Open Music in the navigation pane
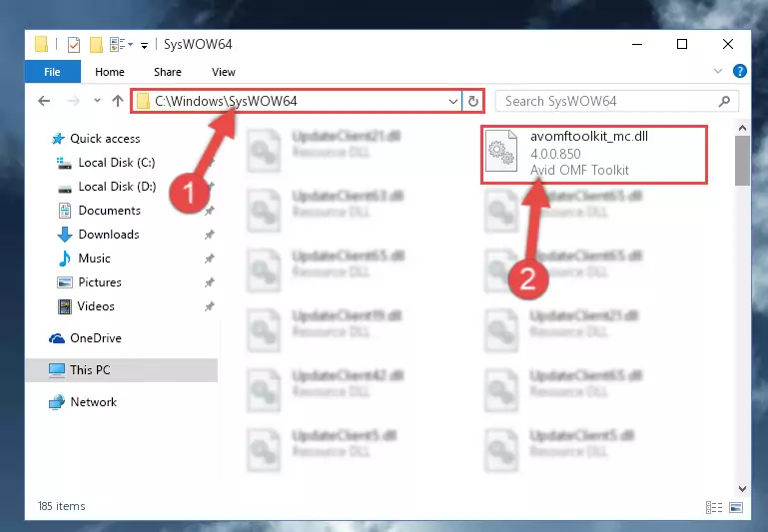Viewport: 768px width, 532px height. (x=94, y=259)
